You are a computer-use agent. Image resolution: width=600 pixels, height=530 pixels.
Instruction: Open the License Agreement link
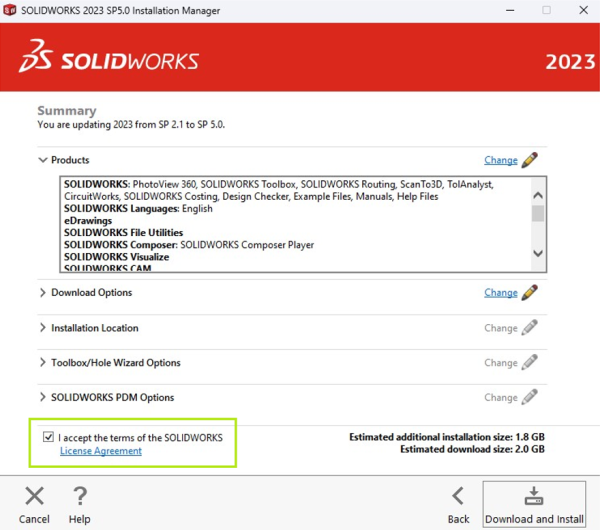point(101,451)
